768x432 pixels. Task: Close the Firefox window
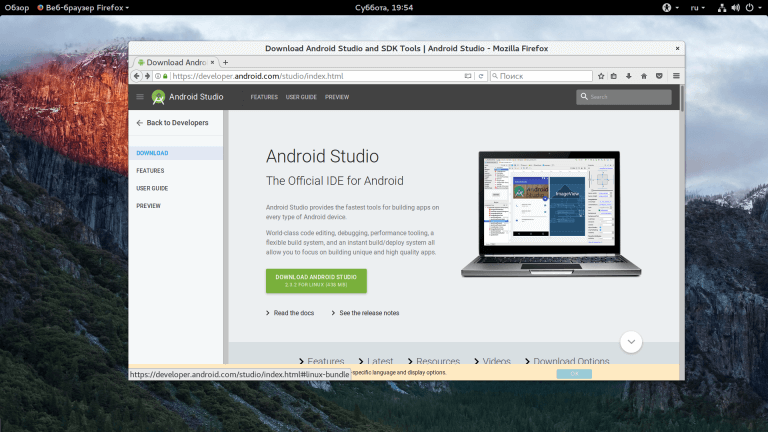[x=677, y=48]
